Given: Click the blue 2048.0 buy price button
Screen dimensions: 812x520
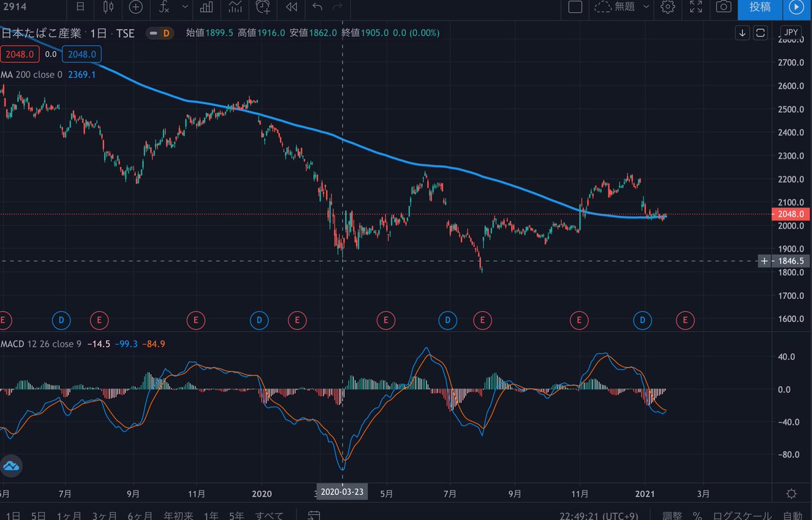Looking at the screenshot, I should click(83, 54).
